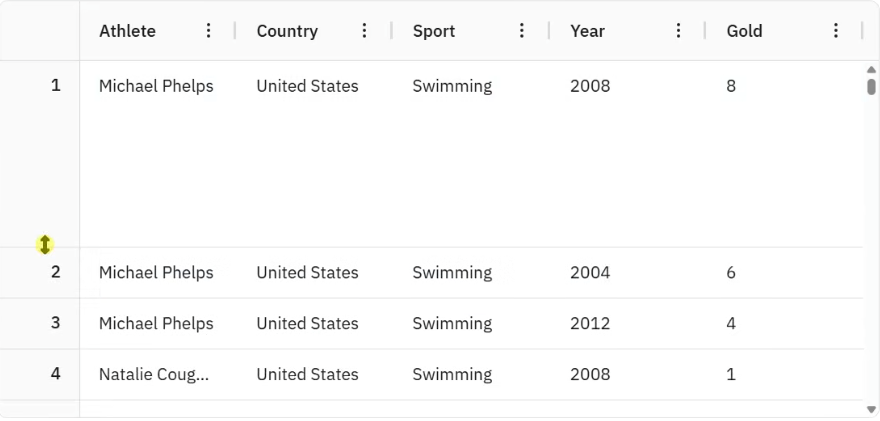Click the scroll down arrow in grid
Screen dimensions: 880x421
click(871, 409)
